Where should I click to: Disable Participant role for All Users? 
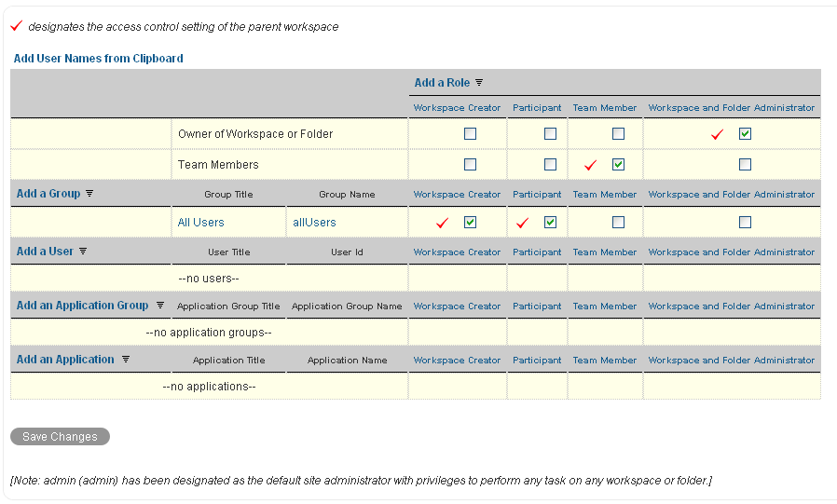click(x=550, y=223)
